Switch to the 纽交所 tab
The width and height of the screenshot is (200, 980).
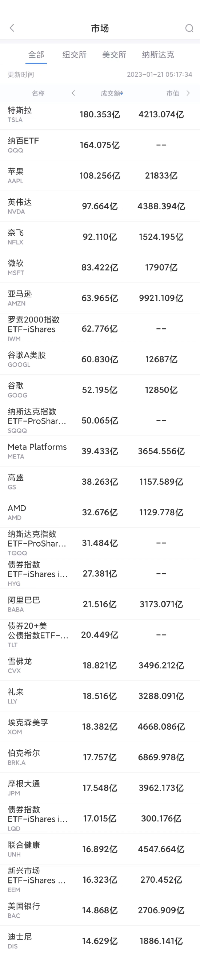75,54
